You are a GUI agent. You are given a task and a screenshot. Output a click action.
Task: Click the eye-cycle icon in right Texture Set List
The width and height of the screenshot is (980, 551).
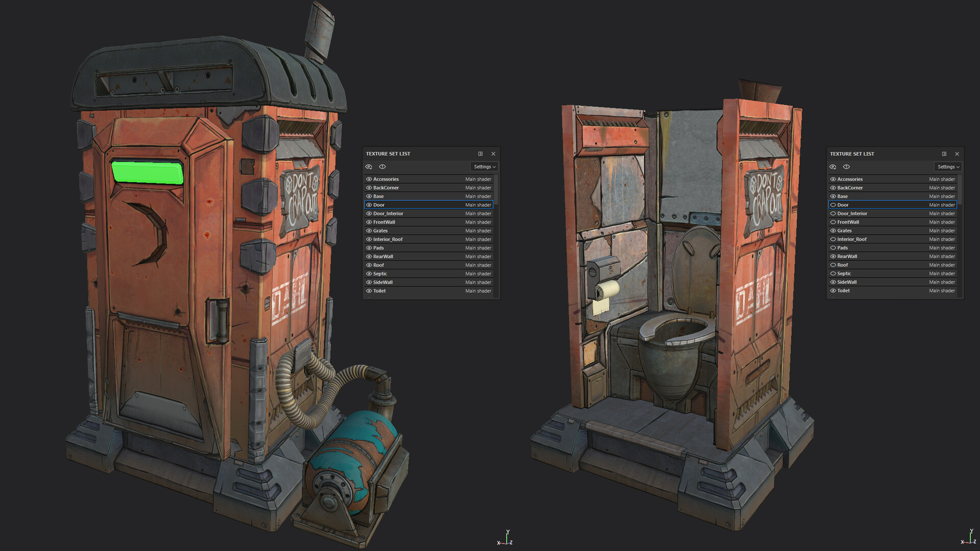click(x=833, y=166)
